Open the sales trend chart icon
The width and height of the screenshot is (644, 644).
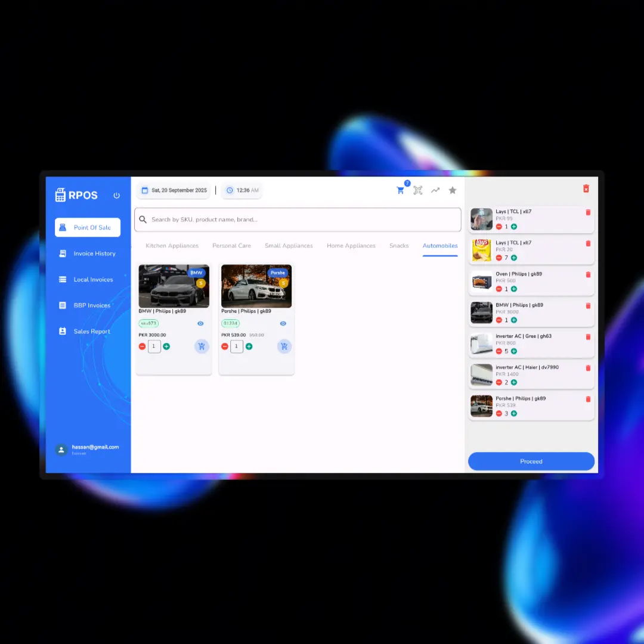[x=435, y=190]
